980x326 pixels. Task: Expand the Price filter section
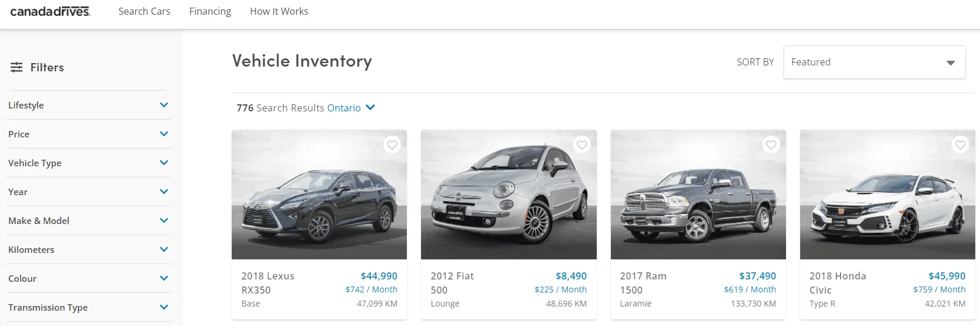(164, 134)
